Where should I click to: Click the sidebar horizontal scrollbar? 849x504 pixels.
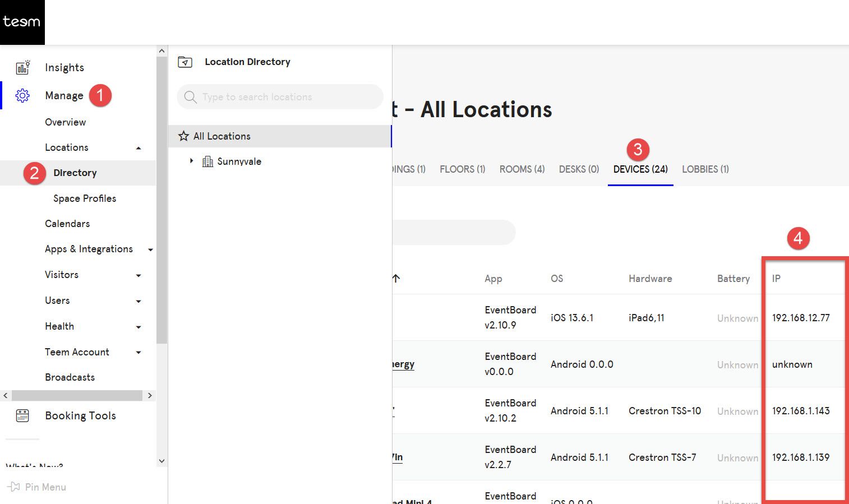77,396
